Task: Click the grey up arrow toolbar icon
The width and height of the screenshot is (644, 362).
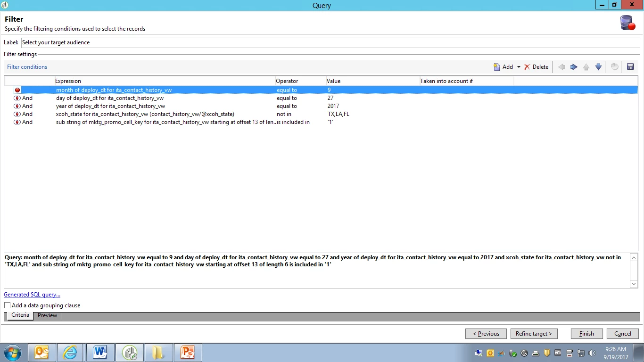Action: pos(586,67)
